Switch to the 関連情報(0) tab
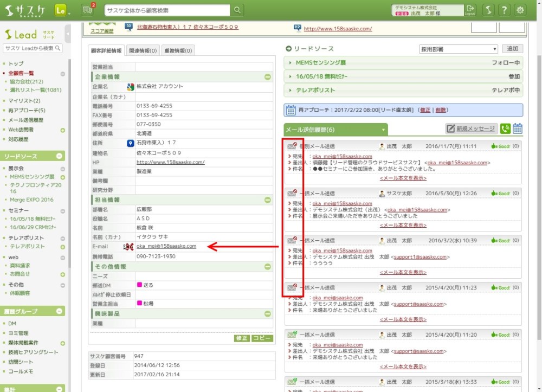This screenshot has height=392, width=542. coord(143,51)
